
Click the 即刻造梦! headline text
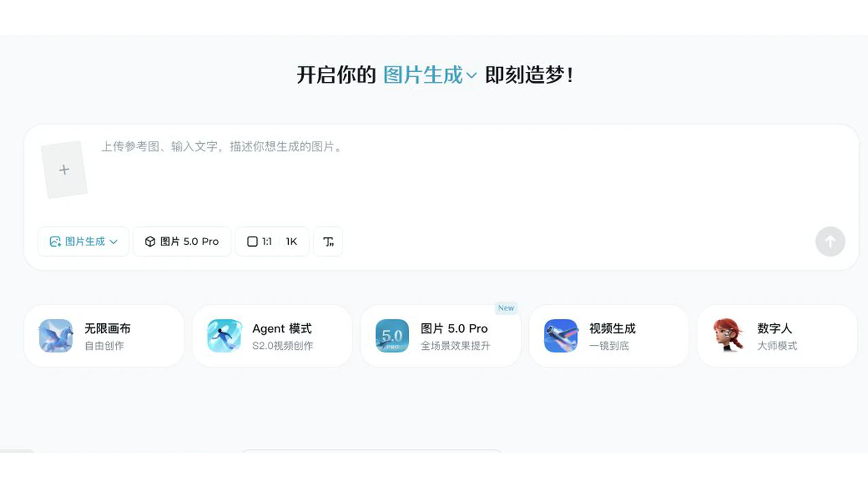click(529, 75)
